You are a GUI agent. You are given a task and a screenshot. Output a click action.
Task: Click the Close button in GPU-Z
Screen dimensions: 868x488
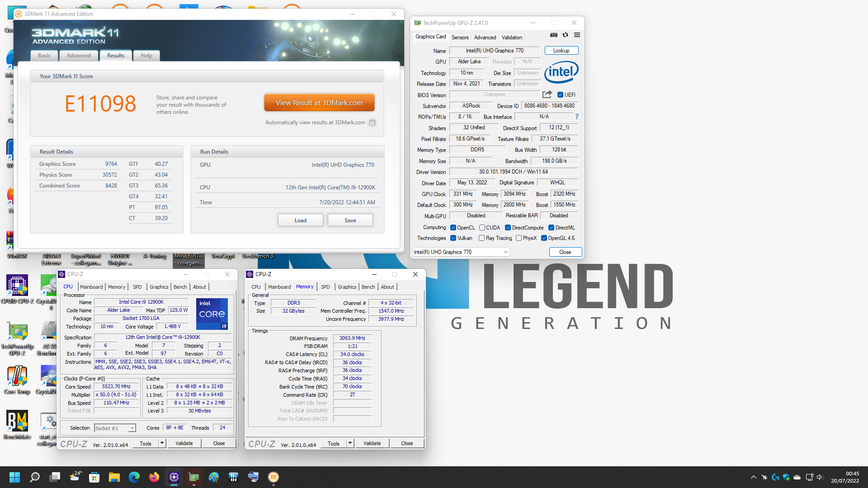click(x=565, y=252)
